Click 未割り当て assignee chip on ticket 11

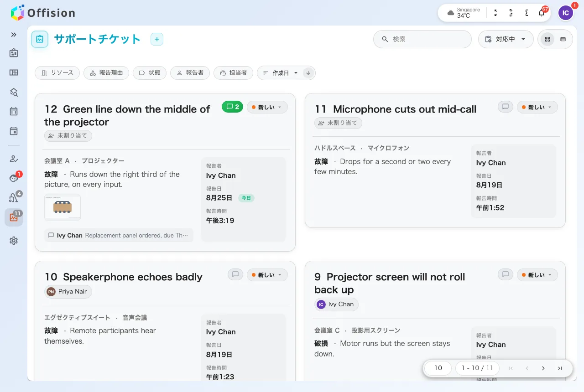coord(339,123)
